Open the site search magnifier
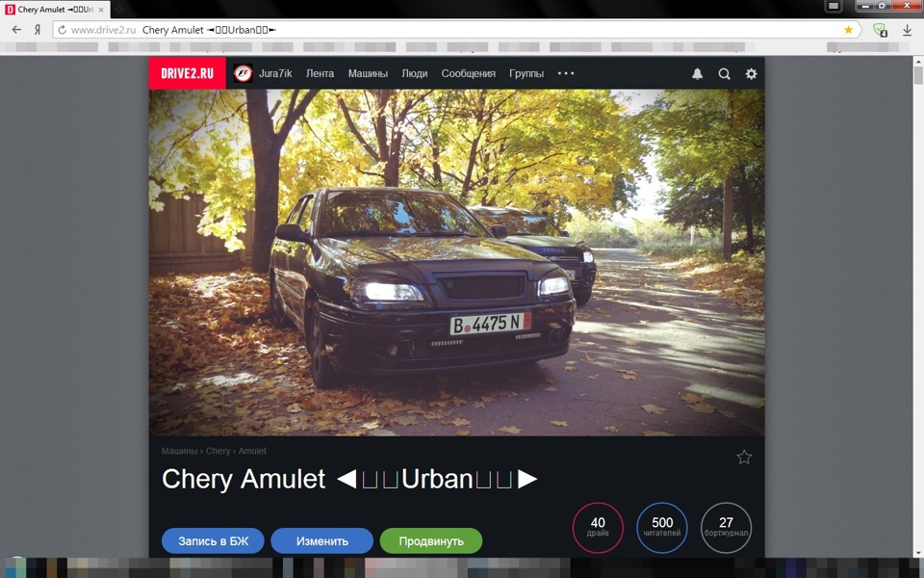This screenshot has height=578, width=924. pyautogui.click(x=724, y=74)
